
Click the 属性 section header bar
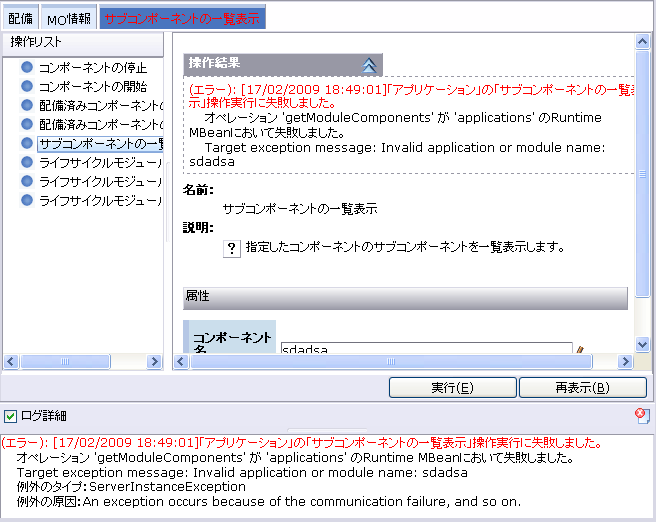pos(405,297)
